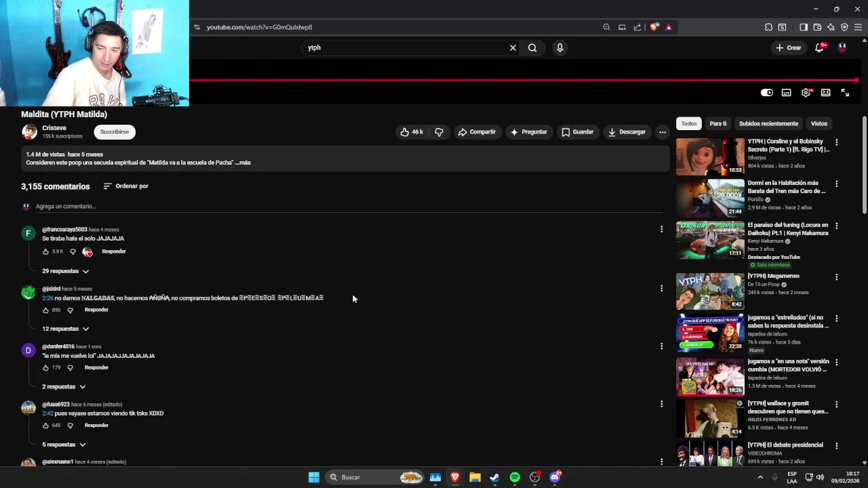Open the Preguntar AI button
The height and width of the screenshot is (488, 868).
528,132
